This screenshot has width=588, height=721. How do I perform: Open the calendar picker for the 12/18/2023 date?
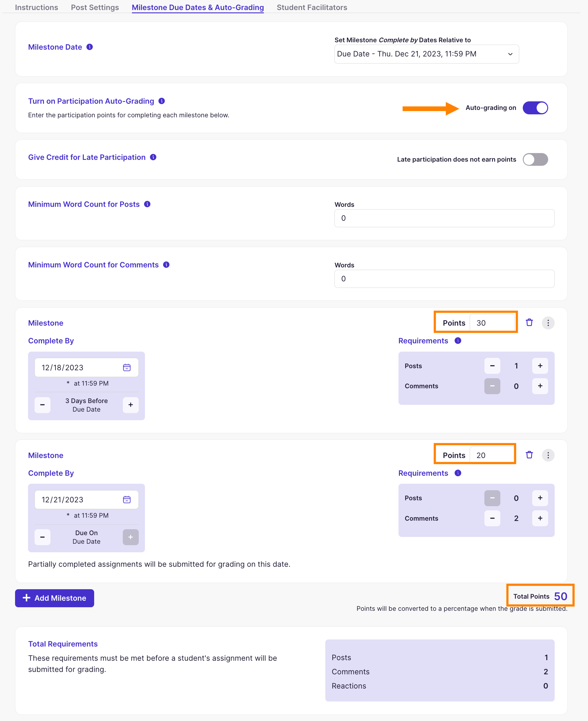point(127,367)
